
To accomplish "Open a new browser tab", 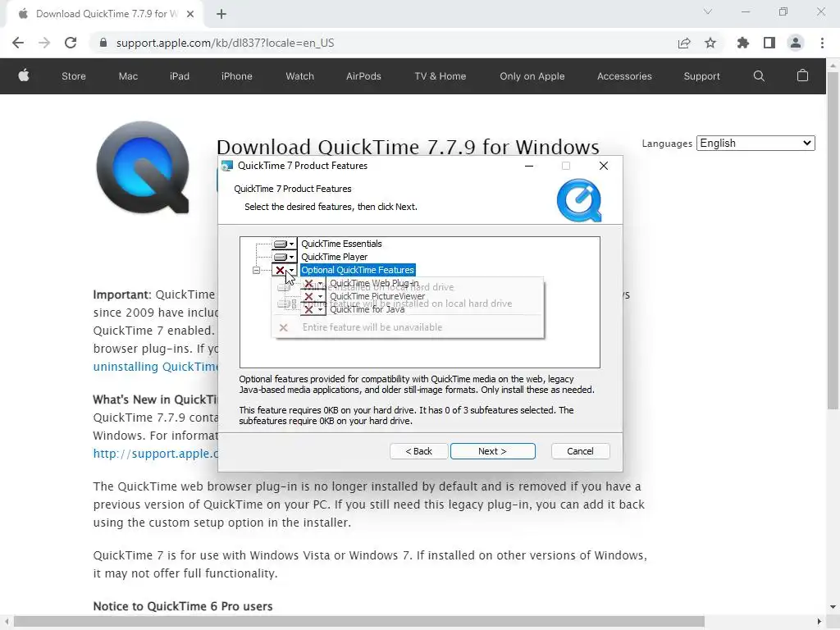I will 221,14.
